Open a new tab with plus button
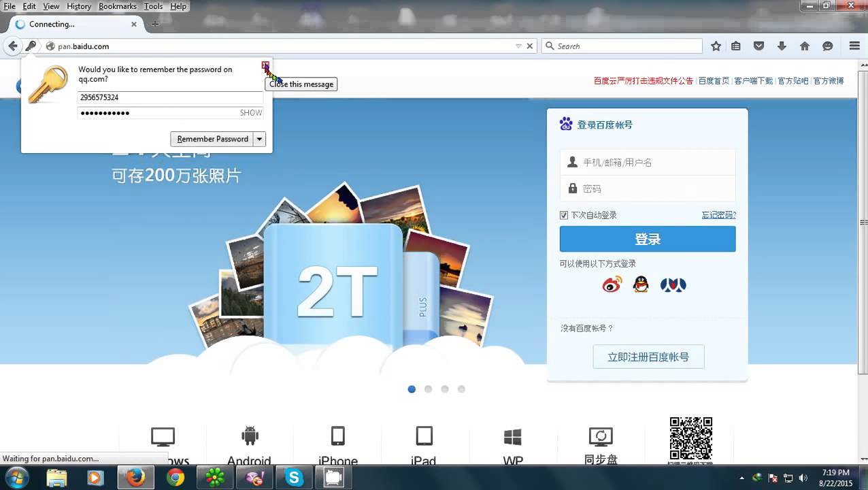 click(155, 24)
